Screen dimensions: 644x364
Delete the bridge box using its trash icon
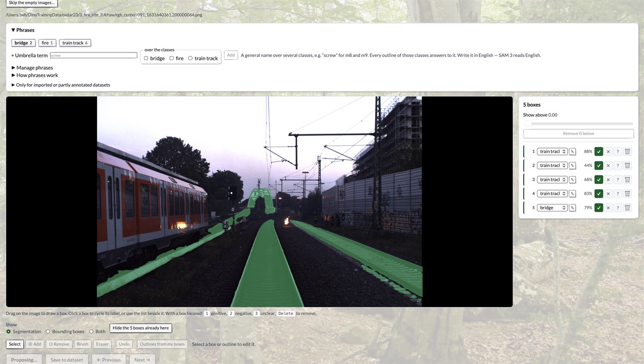(627, 208)
